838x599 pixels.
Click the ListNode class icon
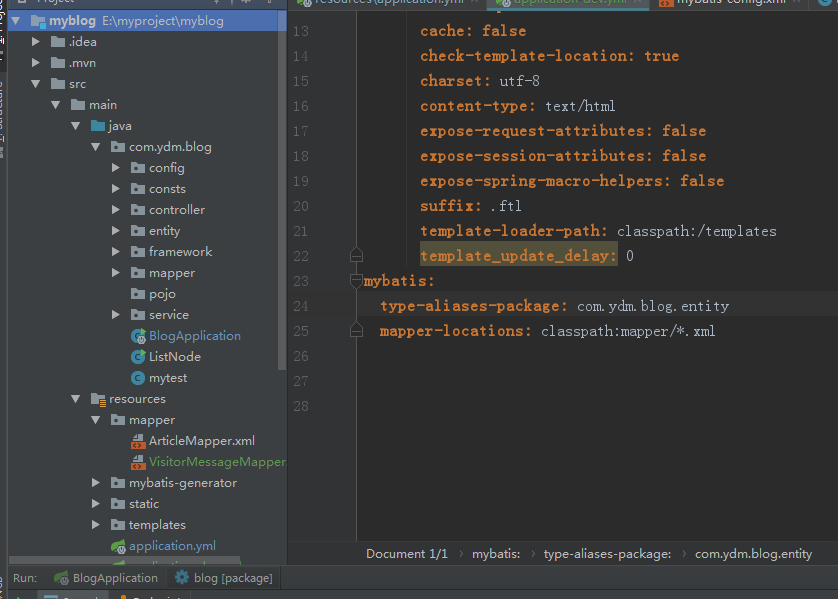(x=138, y=357)
